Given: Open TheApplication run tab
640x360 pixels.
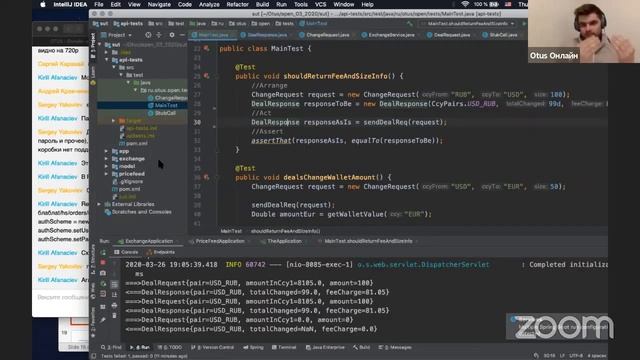Looking at the screenshot, I should point(284,241).
